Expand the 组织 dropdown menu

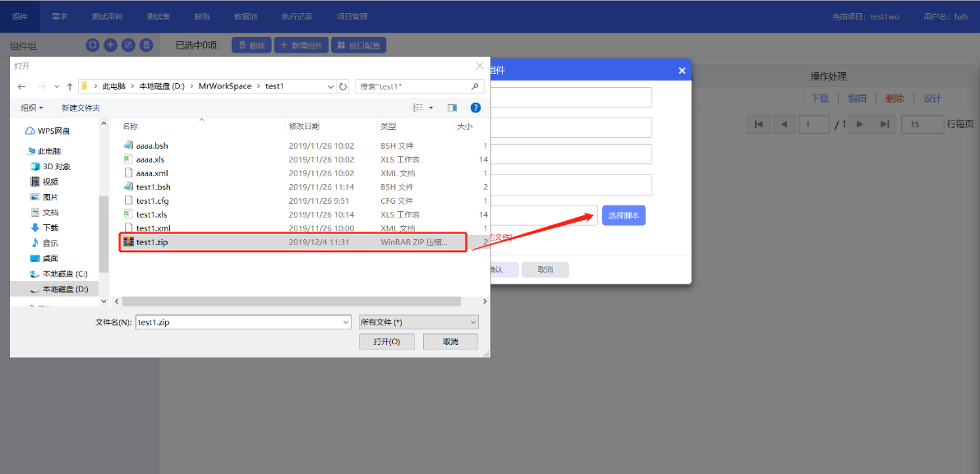pos(32,108)
